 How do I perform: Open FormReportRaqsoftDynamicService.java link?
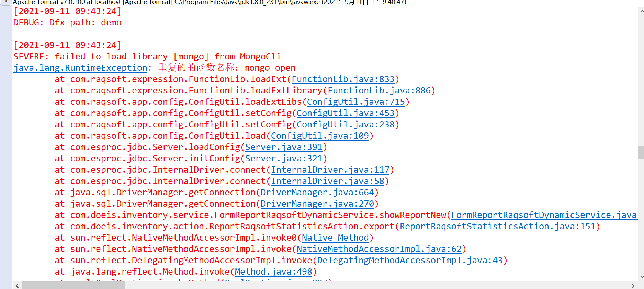[x=544, y=215]
